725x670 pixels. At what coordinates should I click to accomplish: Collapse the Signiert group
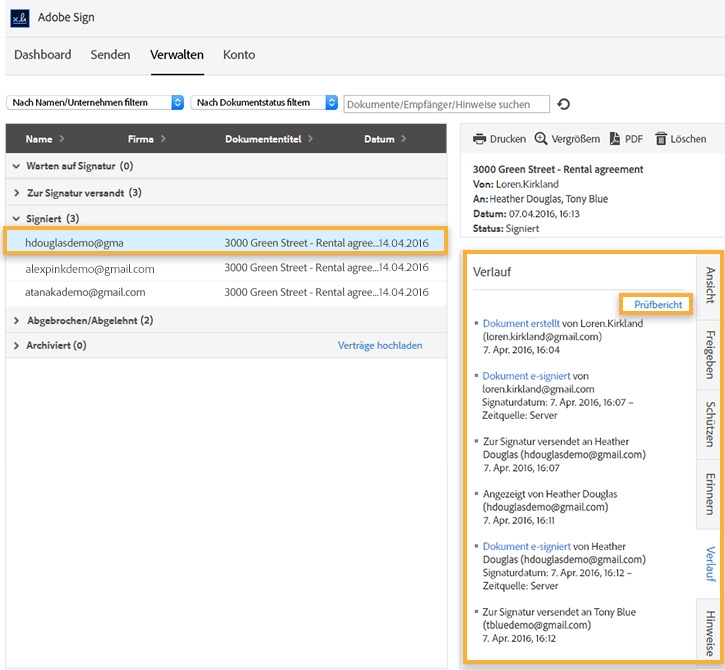[x=16, y=218]
